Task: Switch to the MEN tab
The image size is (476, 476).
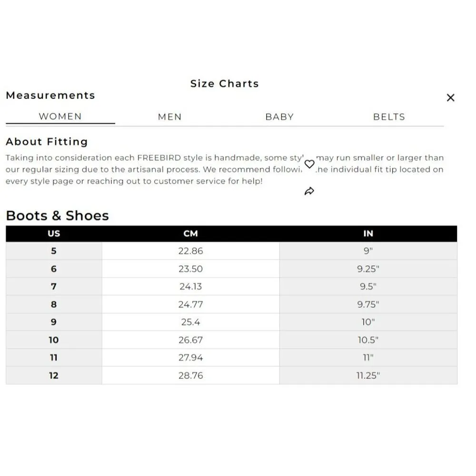Action: pos(169,117)
